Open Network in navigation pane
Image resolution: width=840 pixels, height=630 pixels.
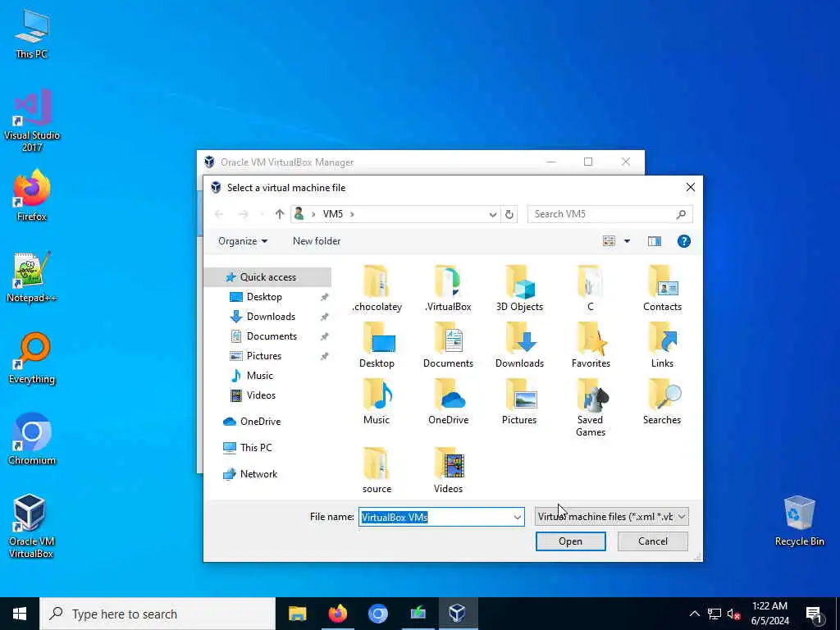258,474
